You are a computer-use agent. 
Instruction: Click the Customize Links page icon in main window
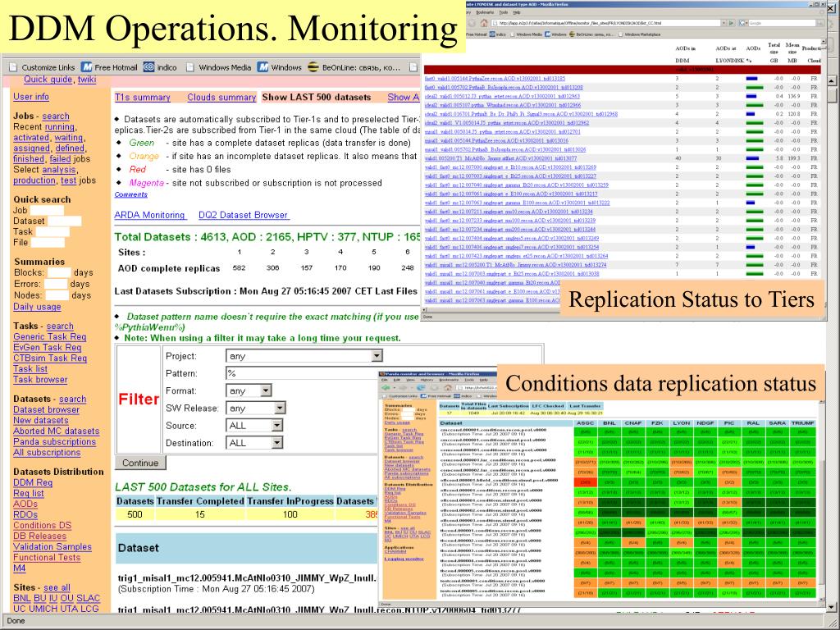(13, 67)
